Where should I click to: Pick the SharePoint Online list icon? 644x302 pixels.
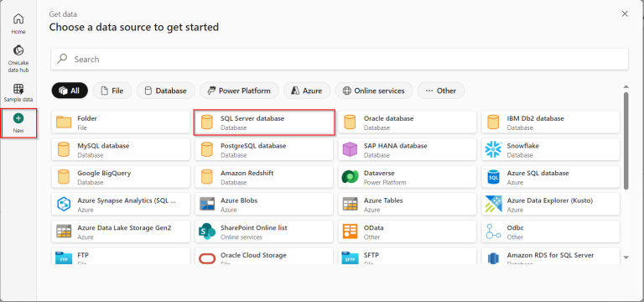point(207,232)
